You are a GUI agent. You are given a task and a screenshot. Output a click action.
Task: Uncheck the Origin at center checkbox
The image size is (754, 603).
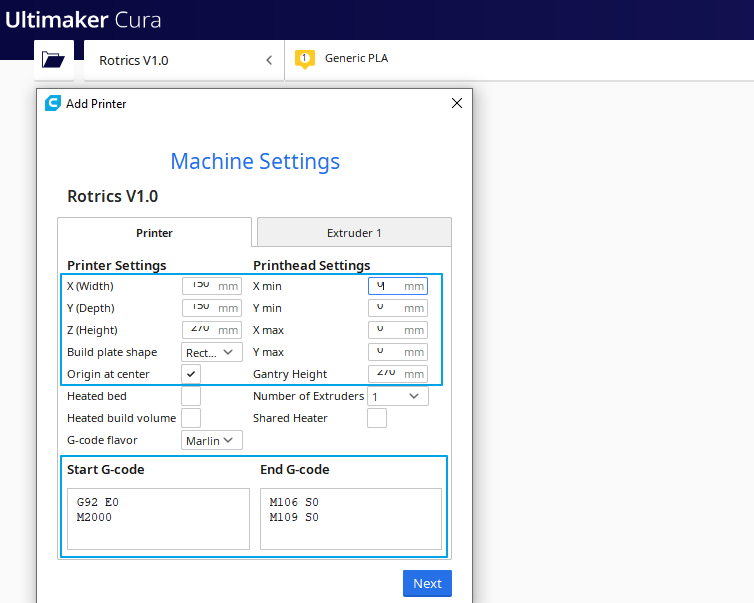click(x=191, y=374)
